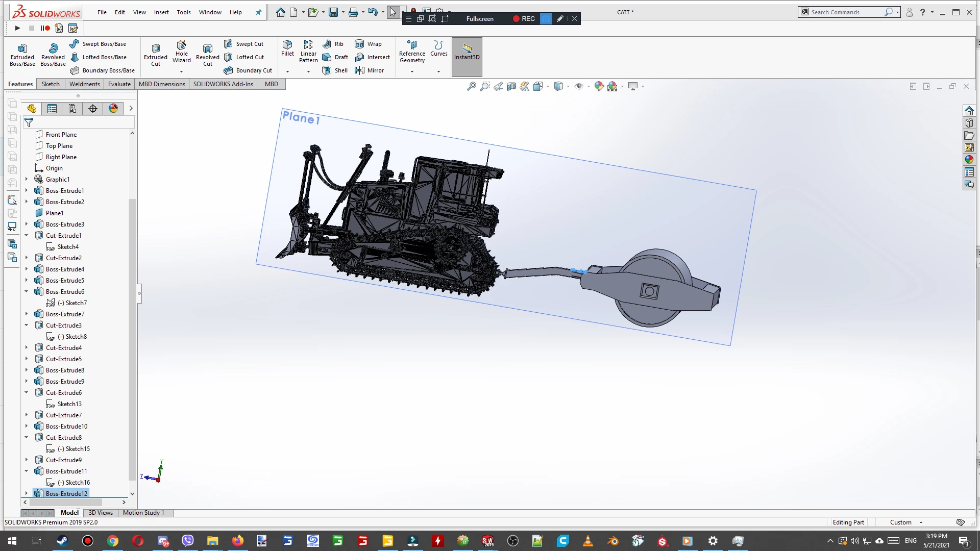Image resolution: width=980 pixels, height=551 pixels.
Task: Collapse the Cut-Extrude1 tree node
Action: pos(27,235)
